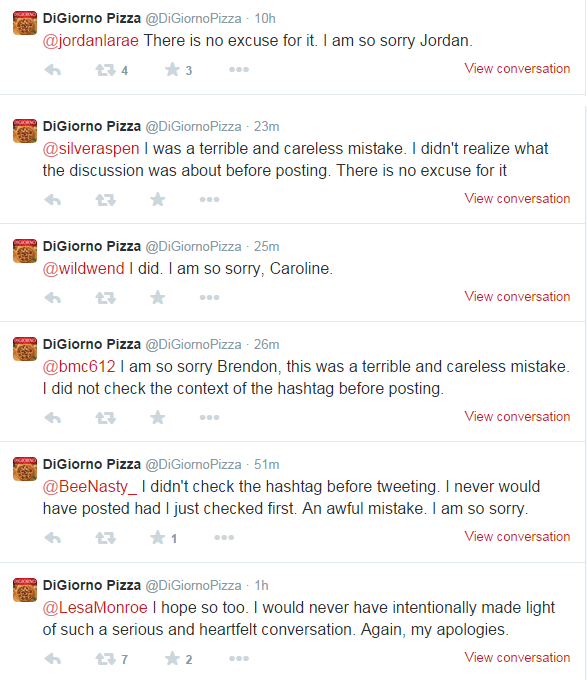Retweet the @jordanlarae apology tweet
The image size is (587, 680).
tap(105, 70)
